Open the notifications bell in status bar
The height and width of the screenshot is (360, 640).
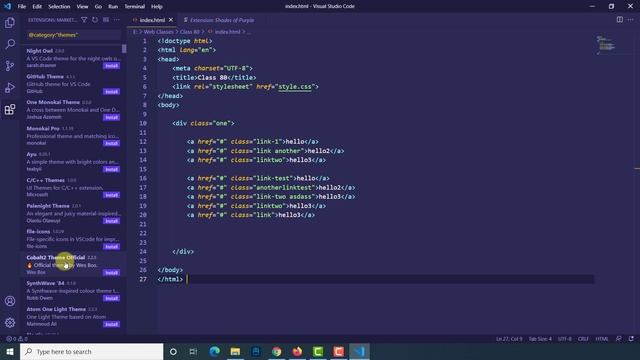point(631,339)
